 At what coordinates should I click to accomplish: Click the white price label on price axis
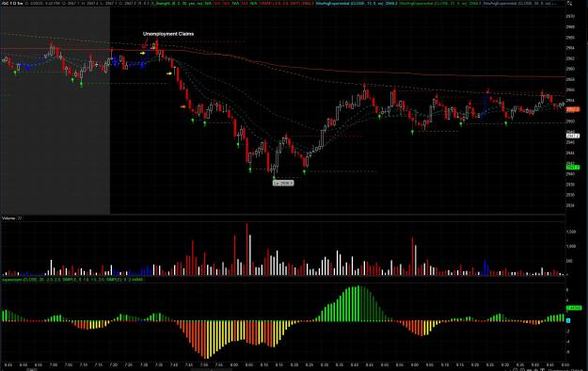click(x=573, y=136)
